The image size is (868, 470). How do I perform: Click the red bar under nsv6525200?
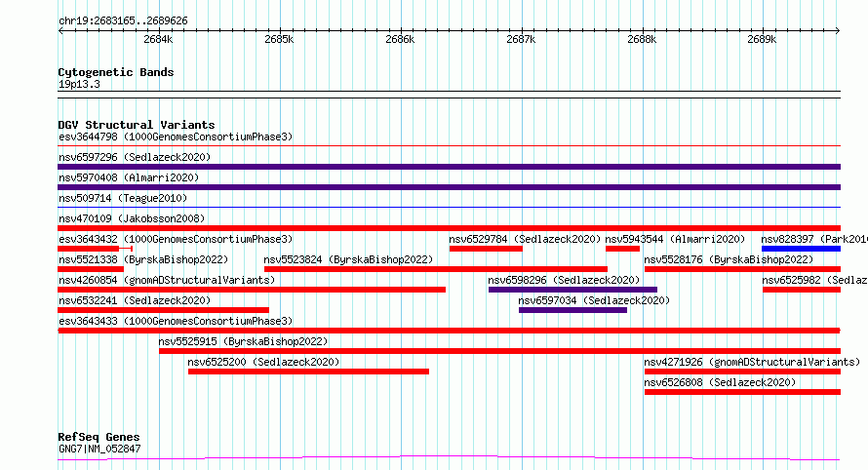pos(308,372)
